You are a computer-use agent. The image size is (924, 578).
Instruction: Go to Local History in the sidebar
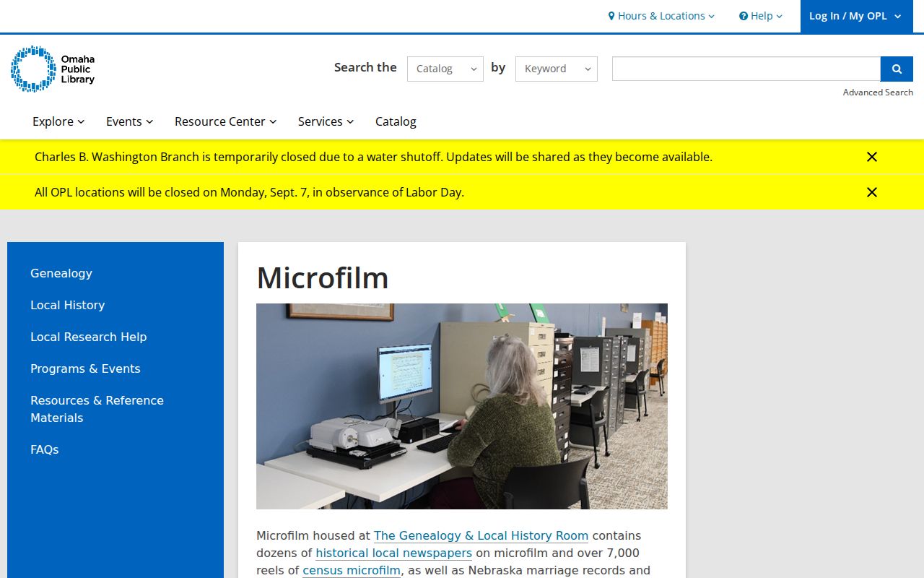[68, 305]
